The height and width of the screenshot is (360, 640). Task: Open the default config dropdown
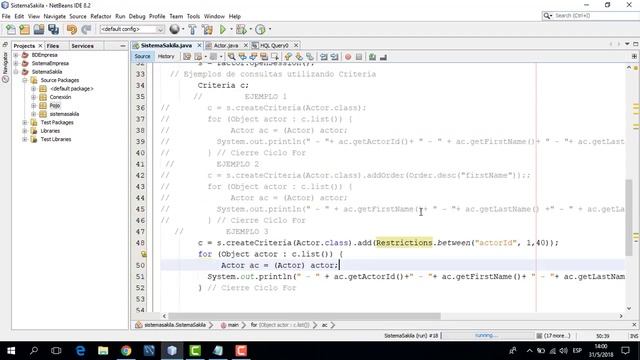point(132,29)
